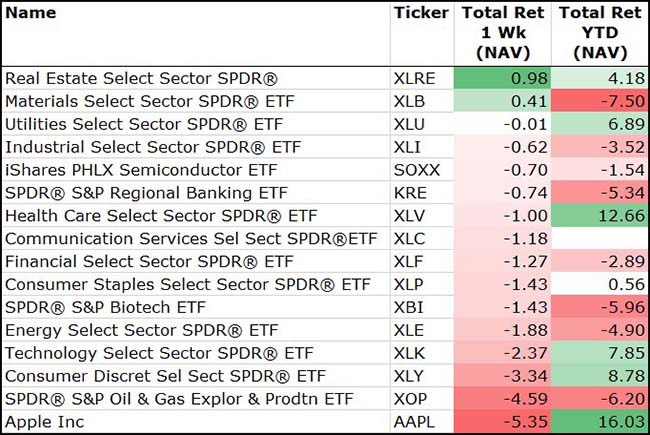Viewport: 650px width, 435px height.
Task: Click the SOXX ticker cell
Action: 417,169
